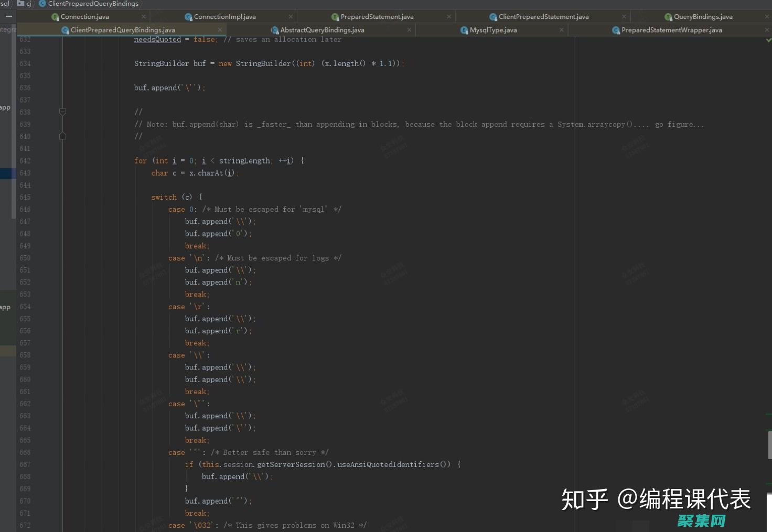Switch to the ConnectionImpl.java tab
This screenshot has width=772, height=532.
[224, 16]
